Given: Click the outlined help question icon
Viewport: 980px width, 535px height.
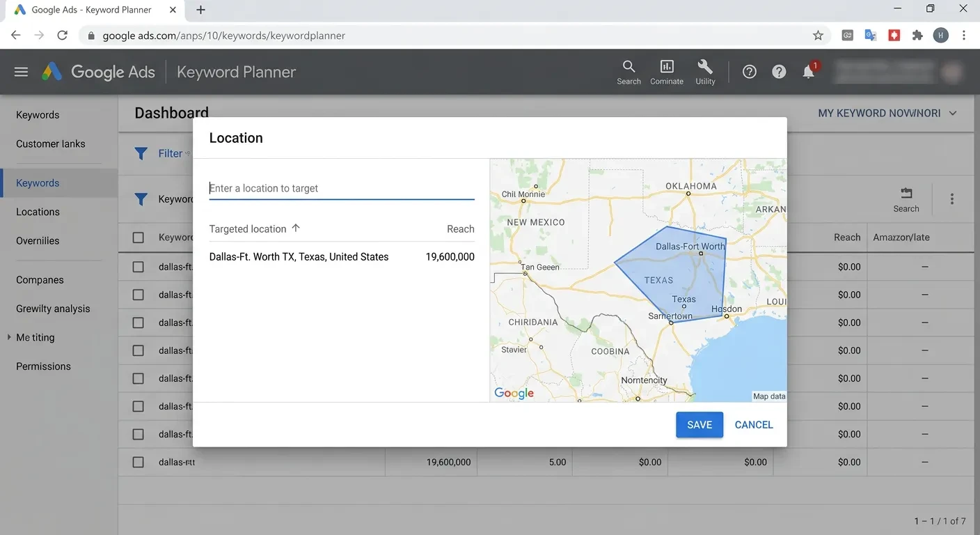Looking at the screenshot, I should coord(750,72).
